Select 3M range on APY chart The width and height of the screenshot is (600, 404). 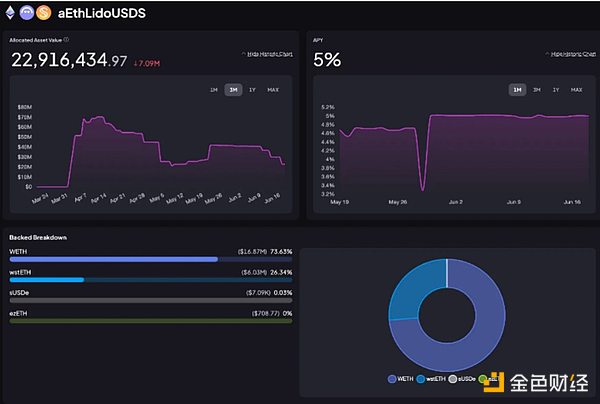point(536,90)
